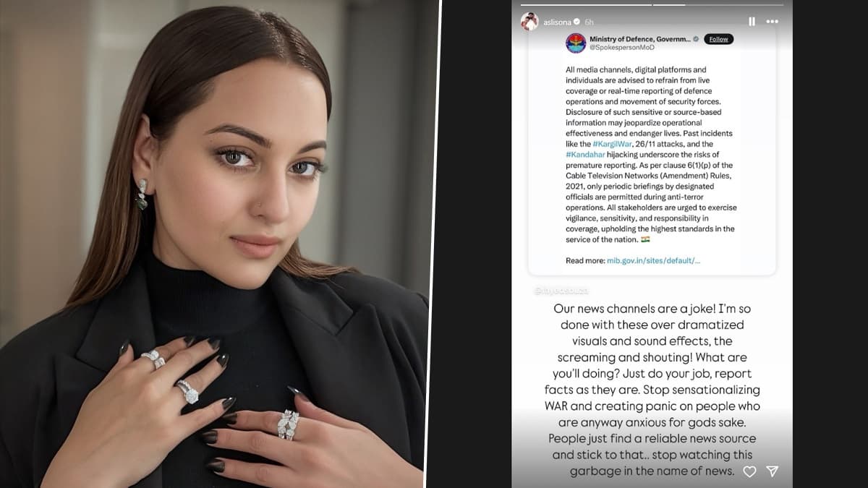This screenshot has width=868, height=488.
Task: Tap the paper-plane share icon
Action: pos(773,471)
